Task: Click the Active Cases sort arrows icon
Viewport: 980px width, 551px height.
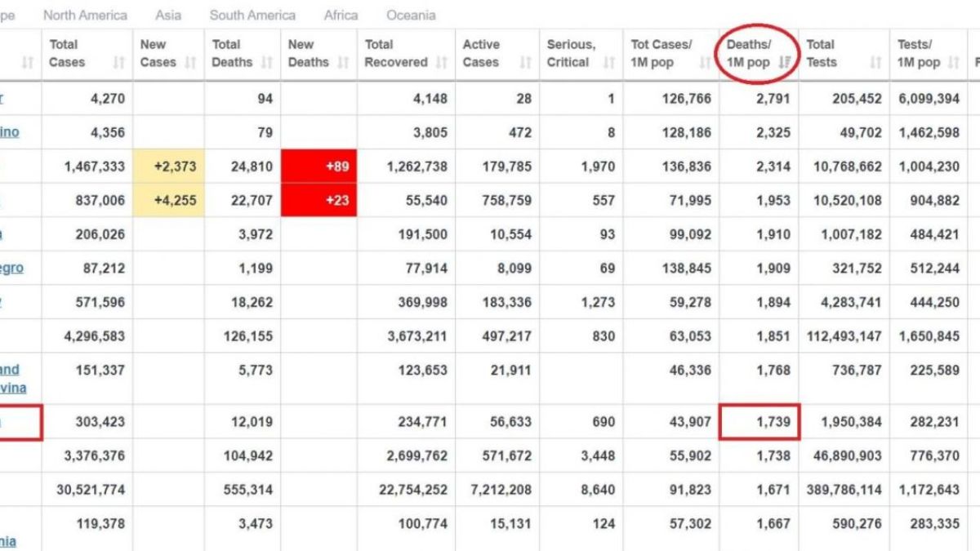Action: [x=525, y=62]
